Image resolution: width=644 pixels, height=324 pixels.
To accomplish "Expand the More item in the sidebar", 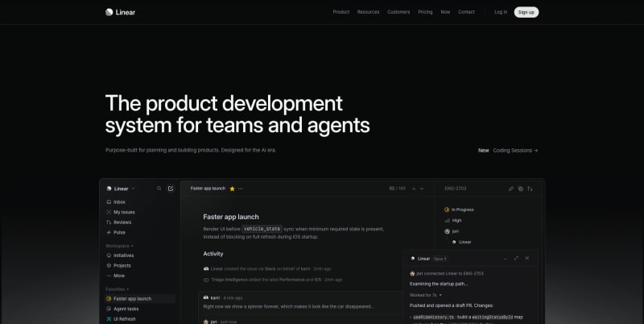I will (115, 276).
